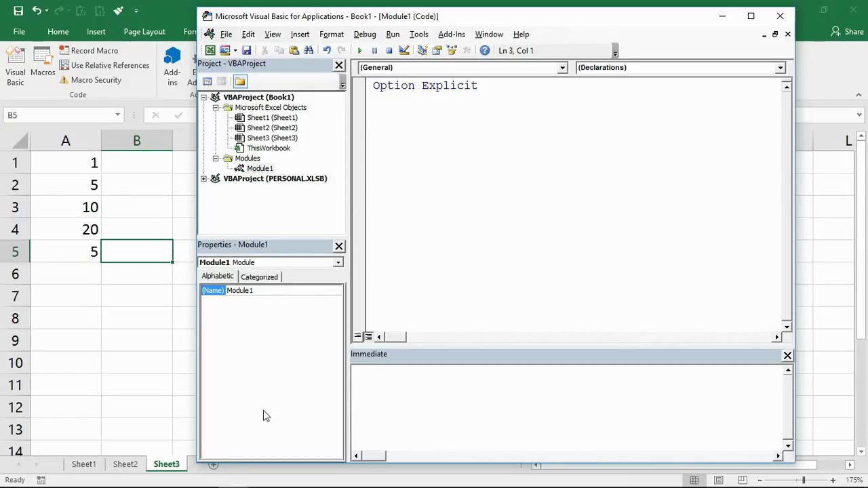Viewport: 868px width, 488px height.
Task: Add a new sheet with plus button
Action: point(213,465)
